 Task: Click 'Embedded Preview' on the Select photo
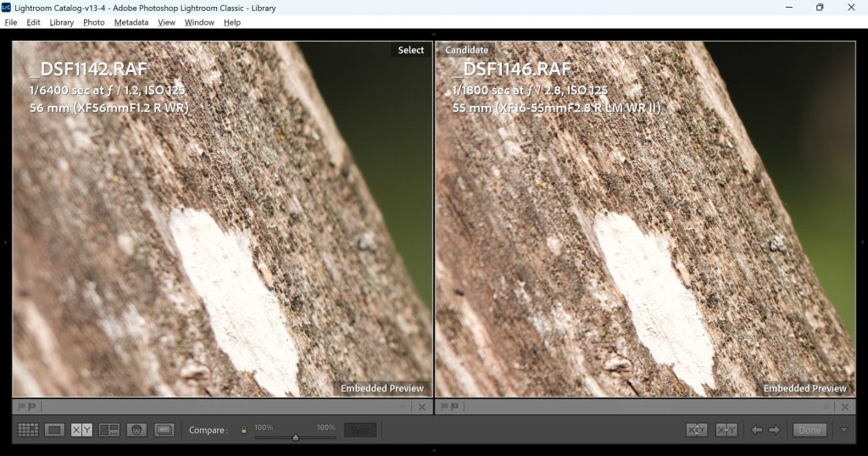point(382,388)
